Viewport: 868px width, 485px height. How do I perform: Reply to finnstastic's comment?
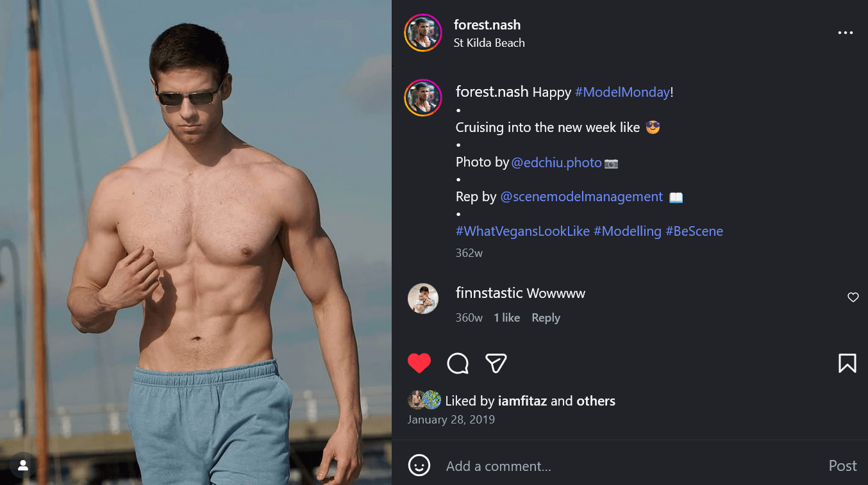[x=546, y=318]
